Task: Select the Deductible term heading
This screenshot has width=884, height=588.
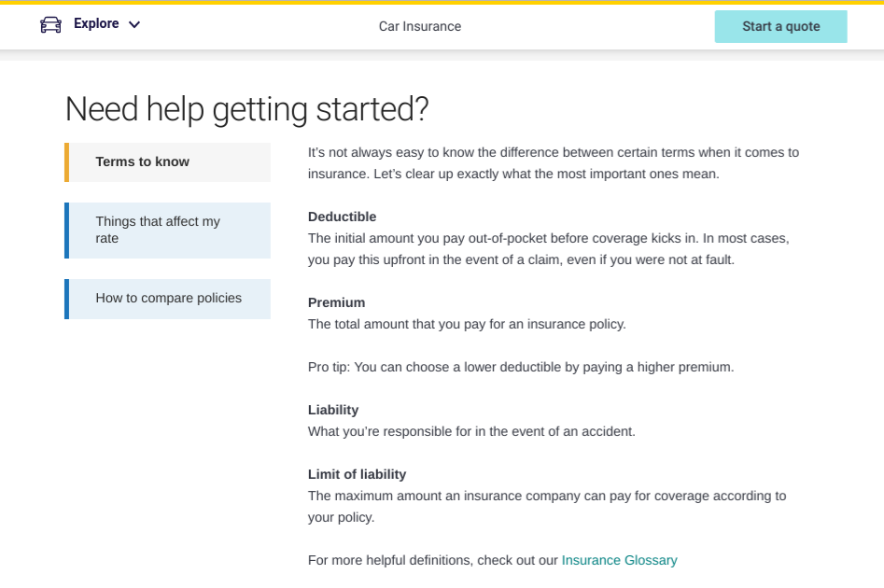Action: [336, 217]
